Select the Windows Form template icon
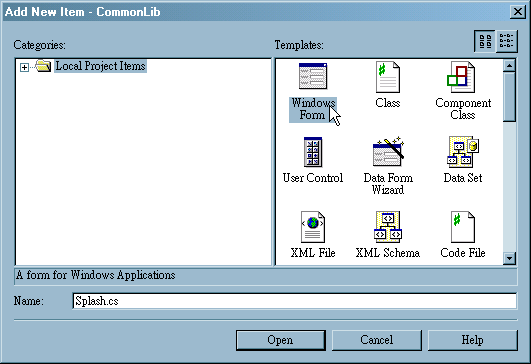The width and height of the screenshot is (531, 364). tap(313, 76)
